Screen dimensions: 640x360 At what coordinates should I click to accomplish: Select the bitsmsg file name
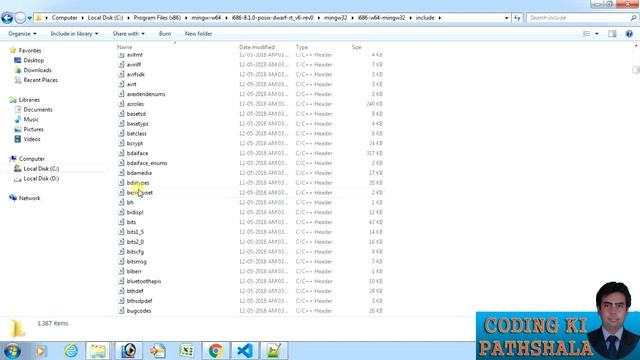pyautogui.click(x=136, y=262)
